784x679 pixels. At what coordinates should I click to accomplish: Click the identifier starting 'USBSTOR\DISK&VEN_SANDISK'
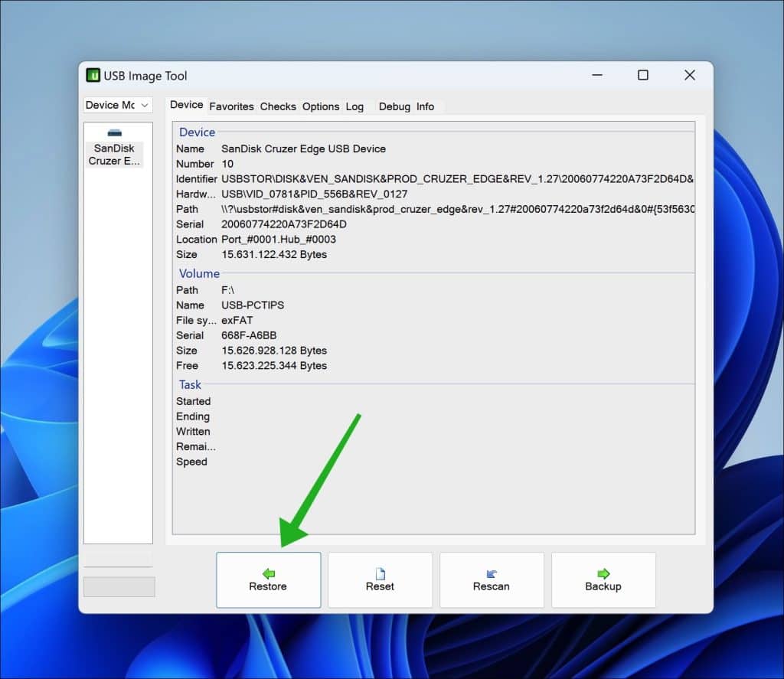[458, 179]
